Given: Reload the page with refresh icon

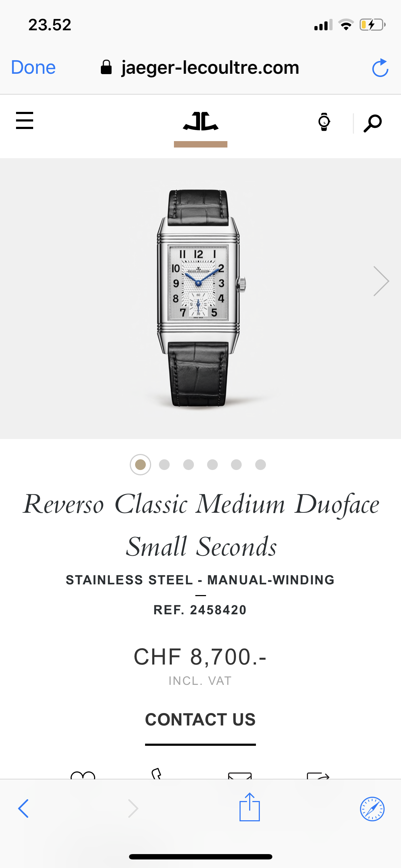Looking at the screenshot, I should click(380, 68).
